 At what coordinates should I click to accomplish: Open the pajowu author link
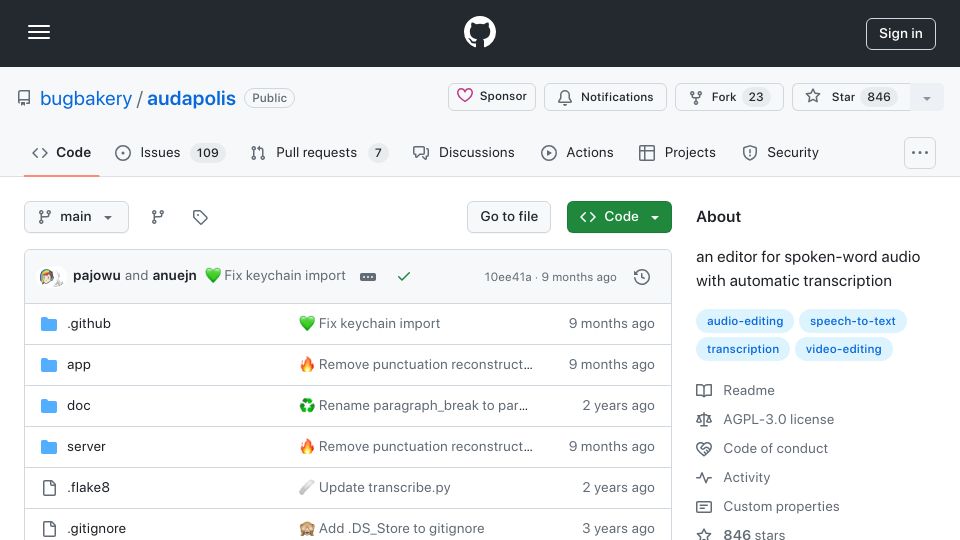point(97,276)
